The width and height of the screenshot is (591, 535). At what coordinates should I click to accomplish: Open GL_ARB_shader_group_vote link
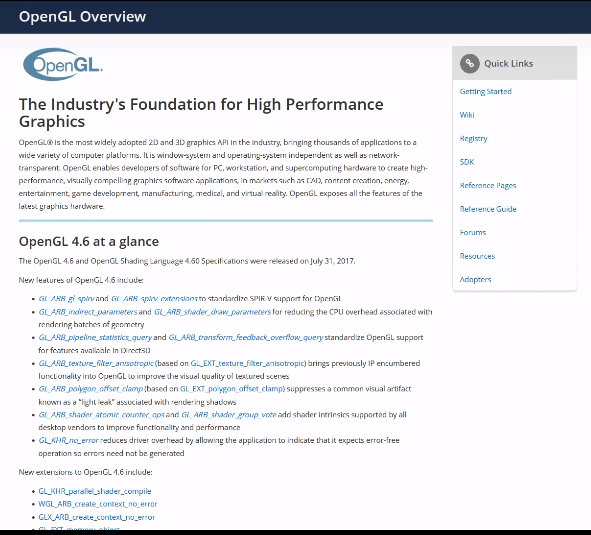coord(229,415)
